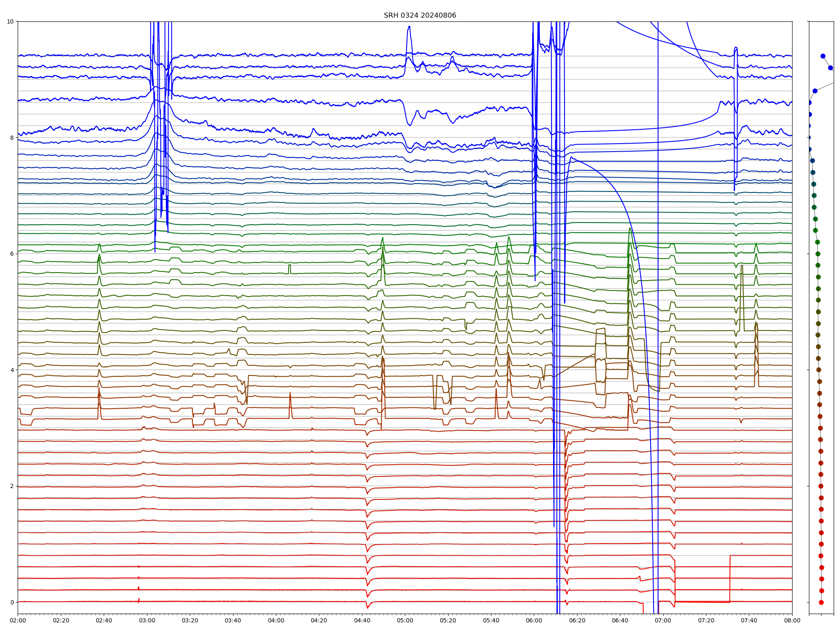The image size is (840, 630).
Task: Click the y-axis label 10
Action: (10, 21)
